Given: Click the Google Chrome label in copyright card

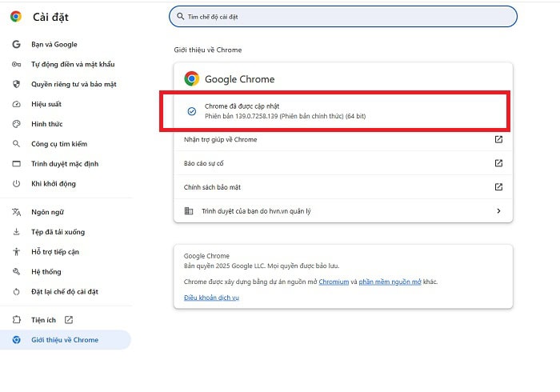Looking at the screenshot, I should (x=206, y=256).
